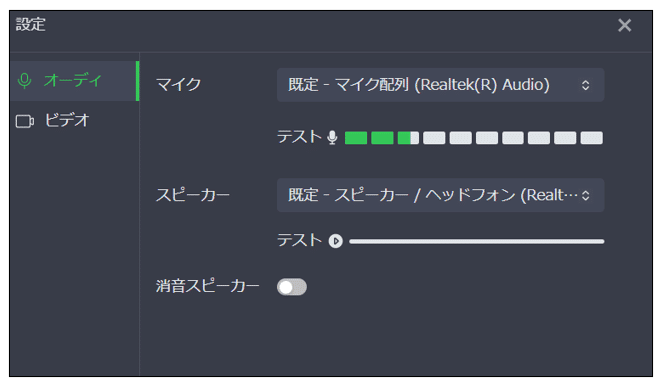Click the arrows on the microphone dropdown
The width and height of the screenshot is (658, 389).
[585, 85]
